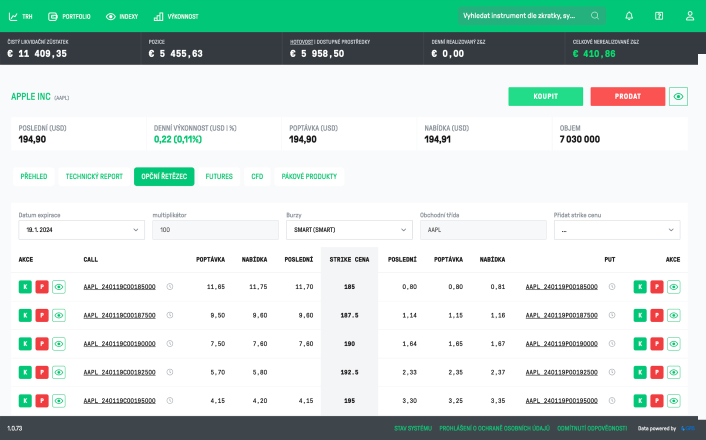Open link AAPL_240119C00187500
Image resolution: width=706 pixels, height=440 pixels.
tap(119, 315)
